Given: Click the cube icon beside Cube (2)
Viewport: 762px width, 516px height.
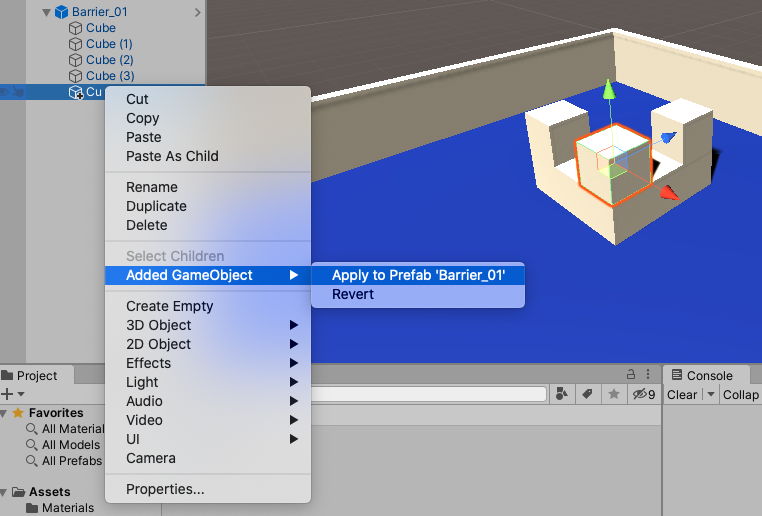Looking at the screenshot, I should point(75,60).
